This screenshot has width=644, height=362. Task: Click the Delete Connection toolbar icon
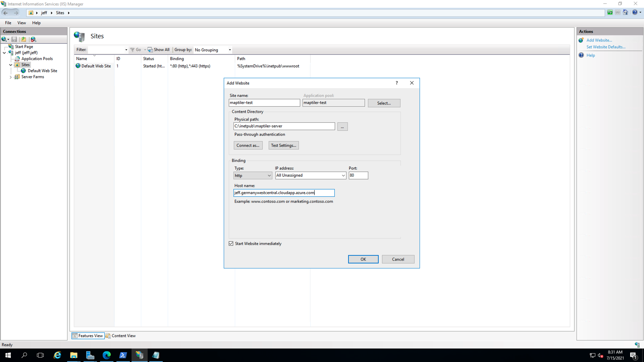[33, 40]
